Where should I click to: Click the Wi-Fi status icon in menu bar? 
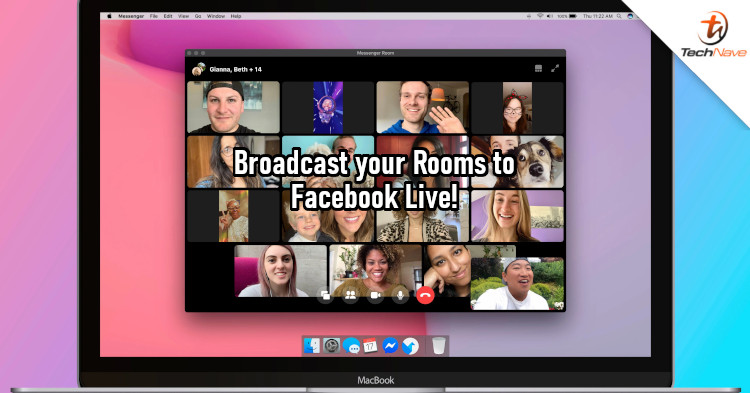pyautogui.click(x=540, y=16)
